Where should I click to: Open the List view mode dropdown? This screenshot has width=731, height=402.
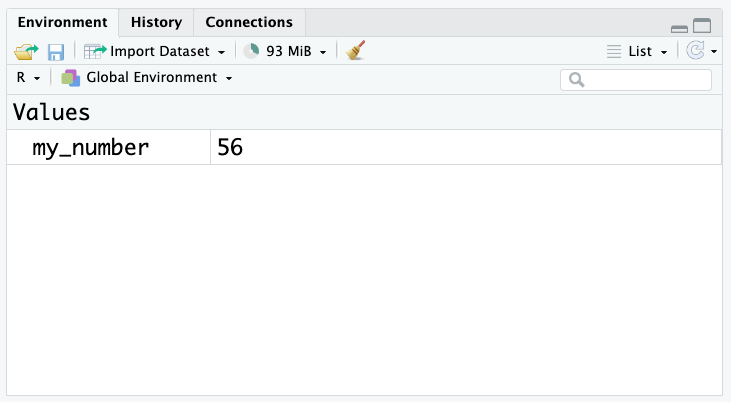coord(664,52)
